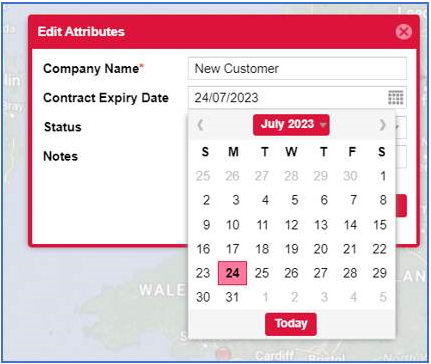Select July 26 in the last full week
Image resolution: width=431 pixels, height=364 pixels.
pyautogui.click(x=291, y=273)
